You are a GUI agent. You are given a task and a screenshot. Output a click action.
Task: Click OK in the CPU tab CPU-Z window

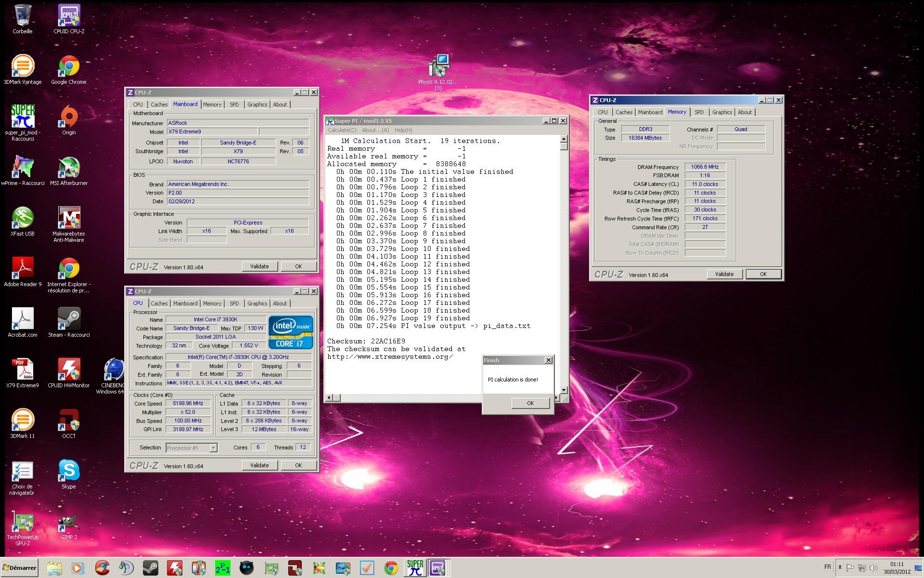(x=298, y=465)
